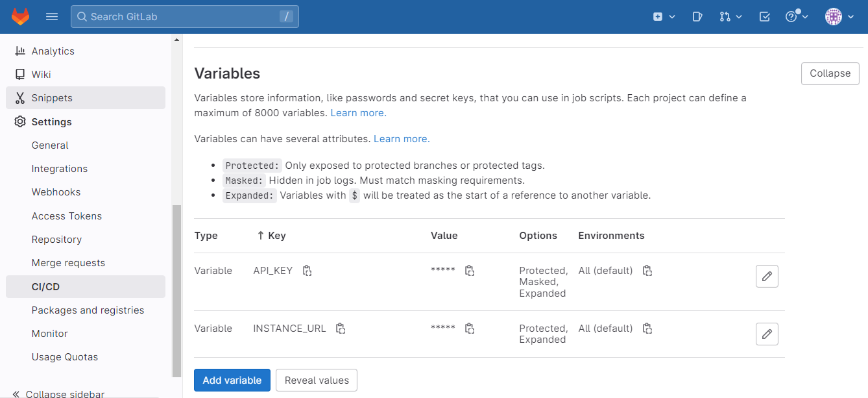Image resolution: width=868 pixels, height=398 pixels.
Task: Toggle sort order on the Key column
Action: (271, 235)
